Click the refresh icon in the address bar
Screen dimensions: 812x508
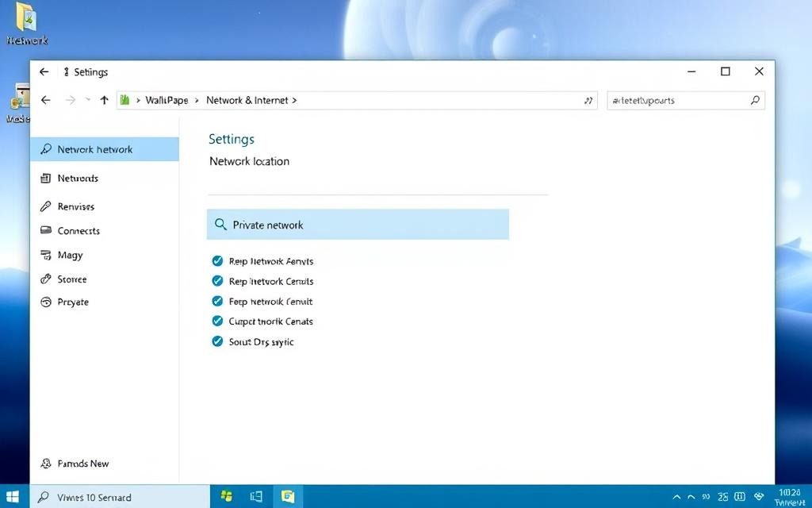click(x=588, y=101)
